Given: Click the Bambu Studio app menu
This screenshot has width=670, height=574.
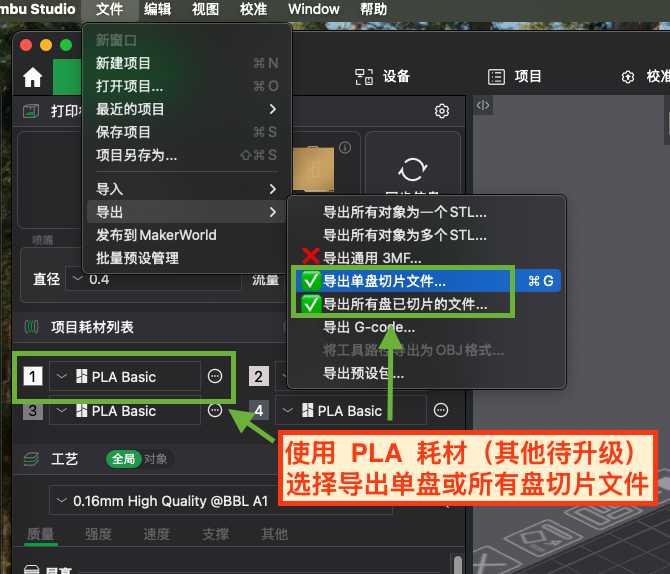Looking at the screenshot, I should pyautogui.click(x=38, y=9).
